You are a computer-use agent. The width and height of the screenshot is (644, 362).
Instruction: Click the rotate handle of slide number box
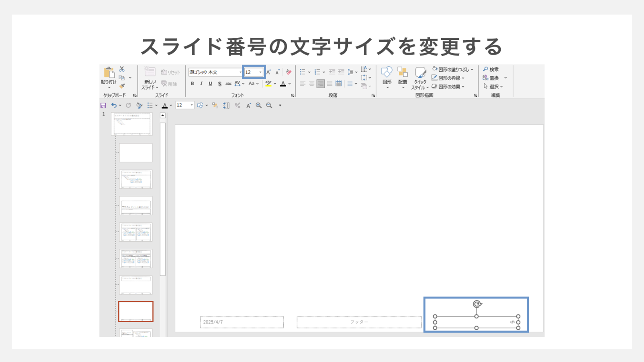click(477, 304)
